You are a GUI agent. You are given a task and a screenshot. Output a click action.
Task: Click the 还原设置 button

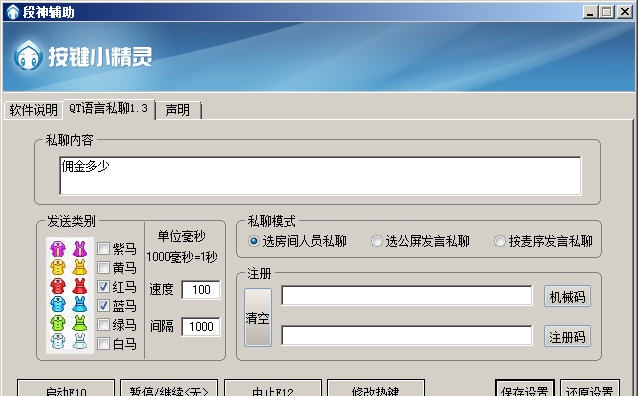point(590,389)
